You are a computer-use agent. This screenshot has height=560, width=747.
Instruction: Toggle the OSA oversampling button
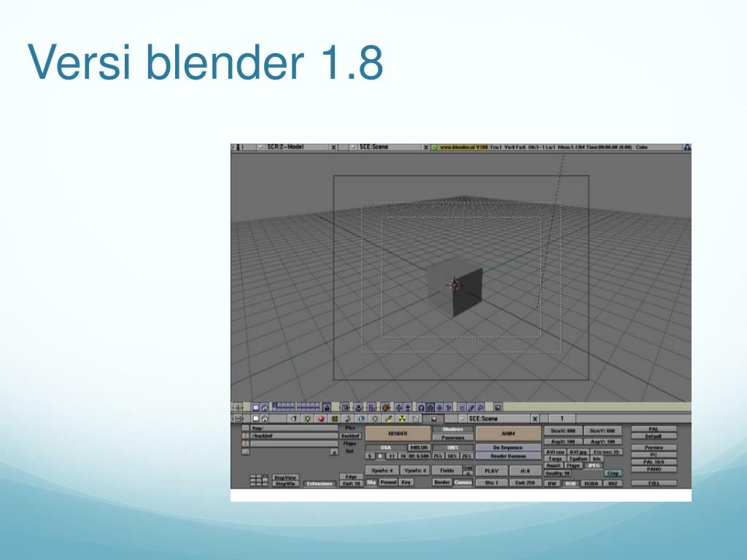point(386,448)
